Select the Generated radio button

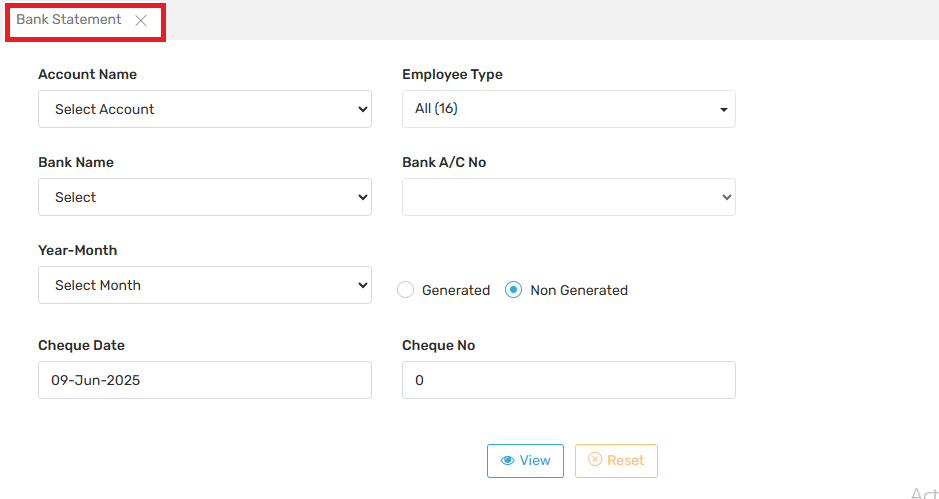click(405, 290)
